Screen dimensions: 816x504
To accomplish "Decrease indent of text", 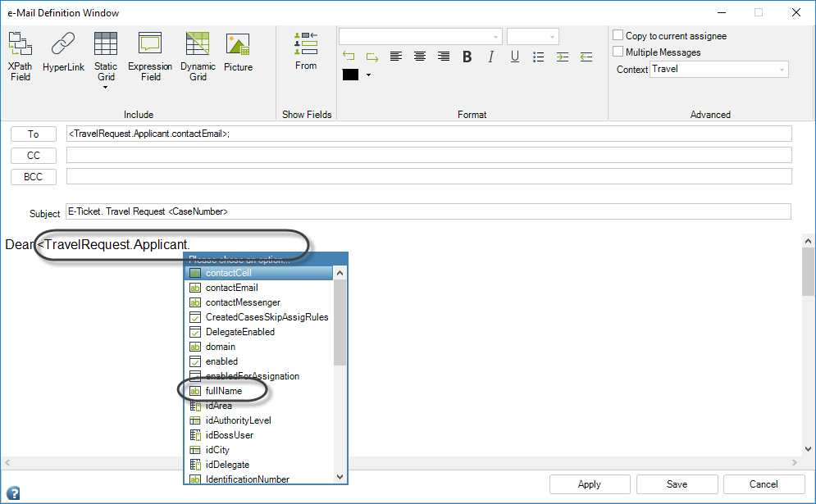I will pos(586,57).
